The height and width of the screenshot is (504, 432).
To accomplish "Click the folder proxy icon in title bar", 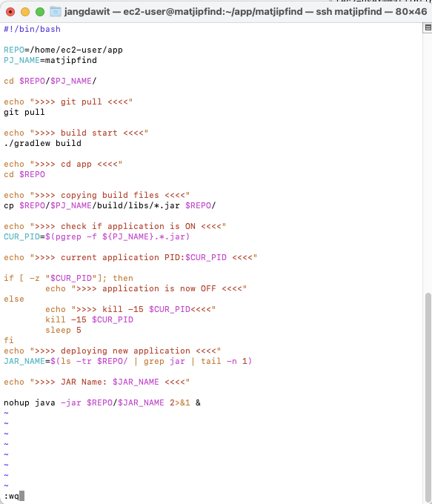I will (56, 12).
